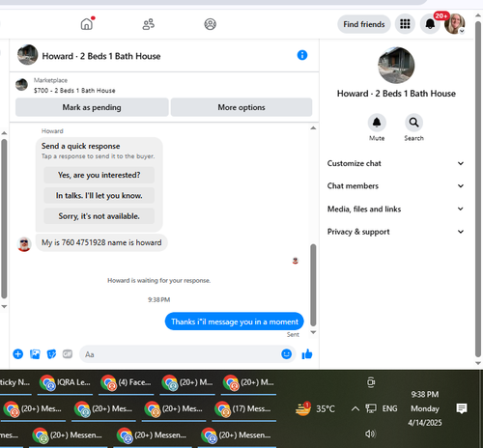483x448 pixels.
Task: Click message "My is 760 4751928 name is howard"
Action: pos(101,242)
